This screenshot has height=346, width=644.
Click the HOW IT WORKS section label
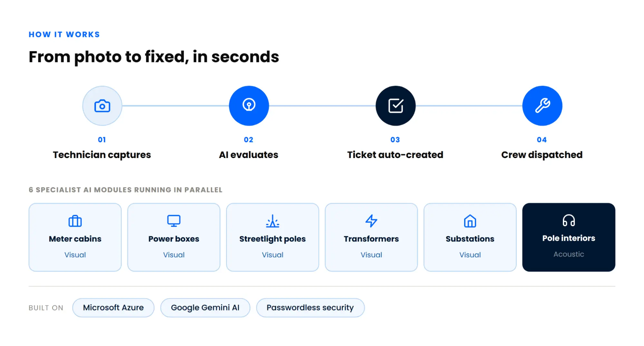click(x=64, y=34)
